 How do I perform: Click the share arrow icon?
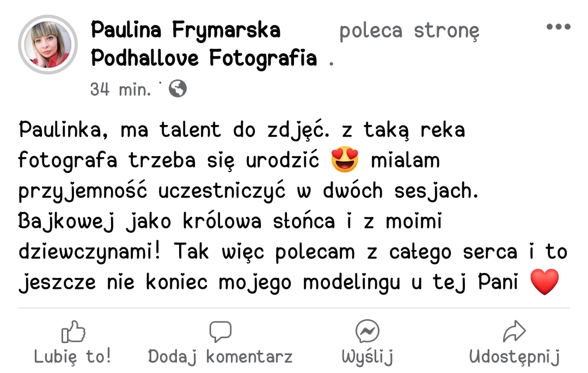514,331
